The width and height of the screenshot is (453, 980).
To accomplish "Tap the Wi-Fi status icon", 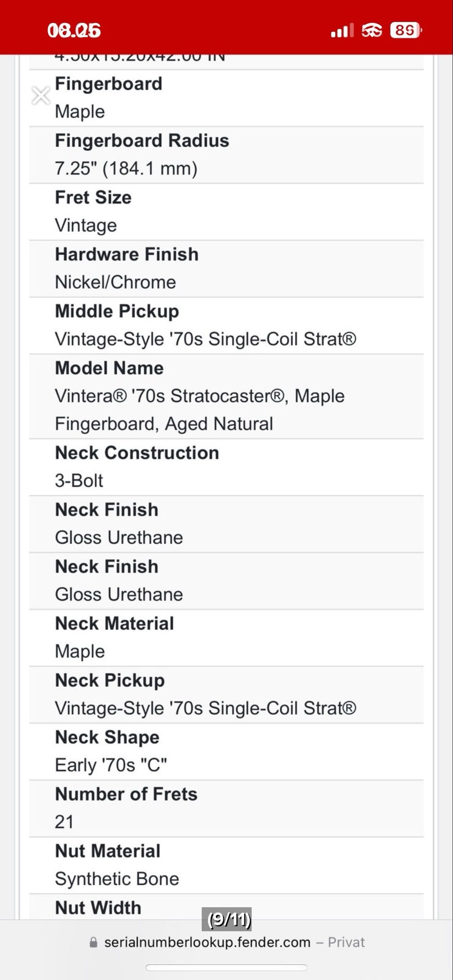I will (x=372, y=31).
